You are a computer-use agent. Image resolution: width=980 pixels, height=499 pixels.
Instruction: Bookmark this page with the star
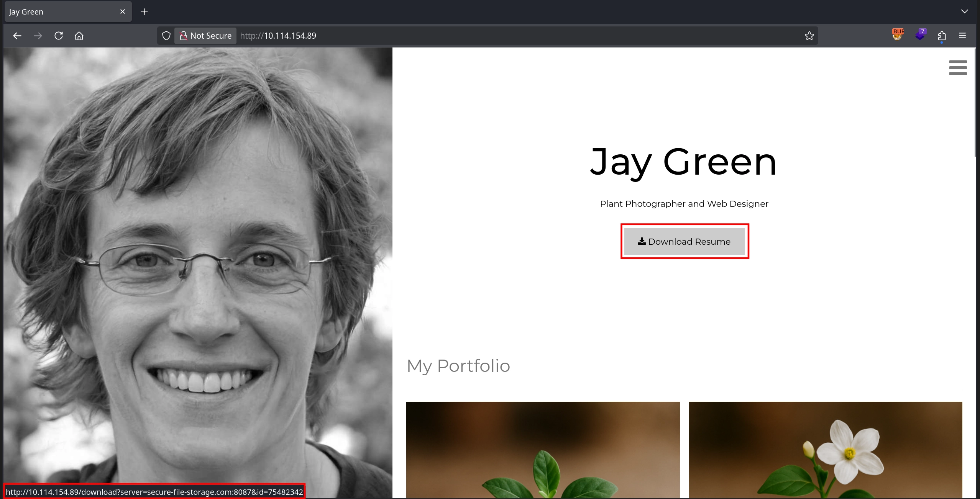(x=809, y=36)
